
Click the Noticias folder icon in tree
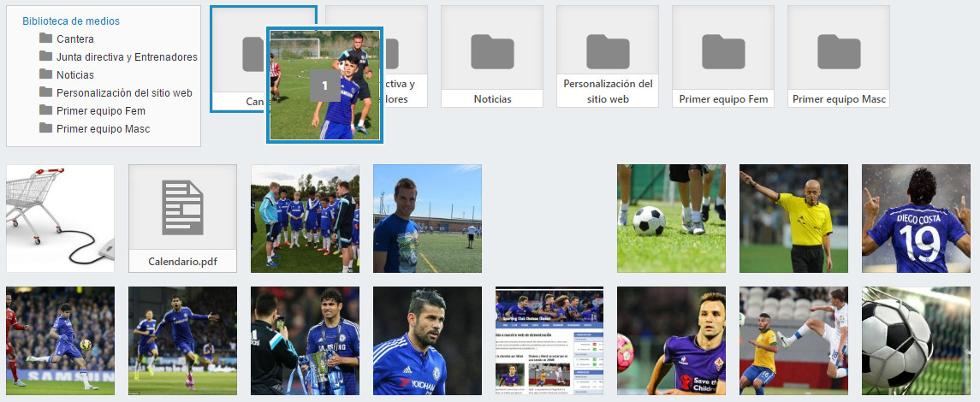coord(46,74)
